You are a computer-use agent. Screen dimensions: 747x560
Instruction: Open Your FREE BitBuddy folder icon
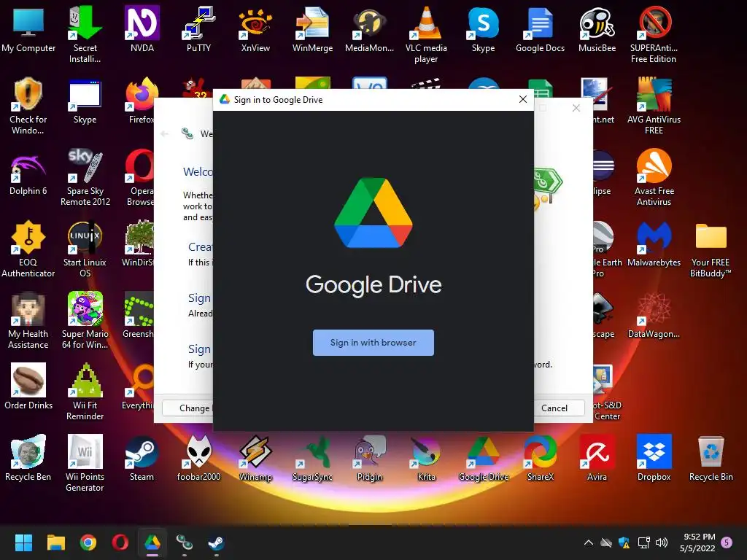(711, 249)
